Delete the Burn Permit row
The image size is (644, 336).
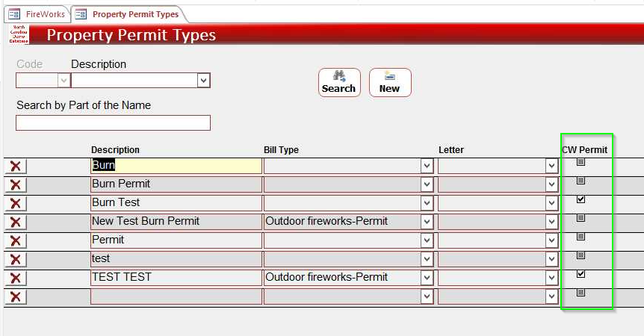tap(15, 184)
